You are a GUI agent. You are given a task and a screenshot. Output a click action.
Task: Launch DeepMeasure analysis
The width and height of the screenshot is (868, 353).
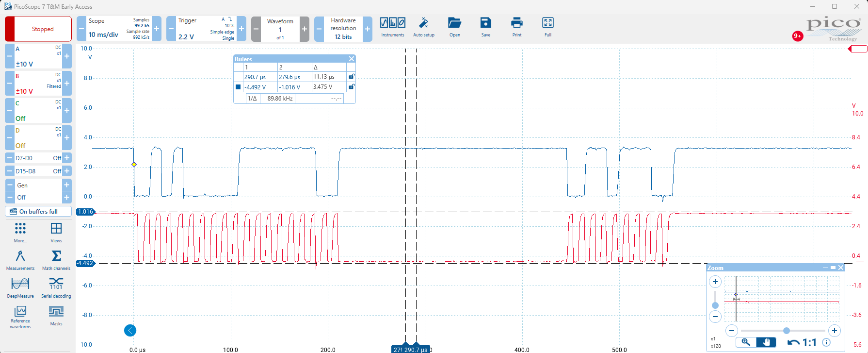[20, 288]
